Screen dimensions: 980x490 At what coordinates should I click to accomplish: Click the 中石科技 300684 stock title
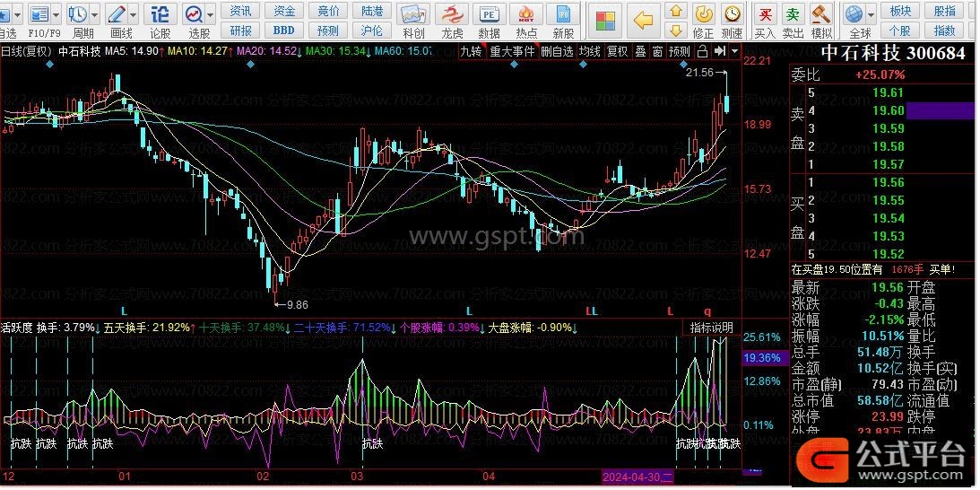[893, 53]
